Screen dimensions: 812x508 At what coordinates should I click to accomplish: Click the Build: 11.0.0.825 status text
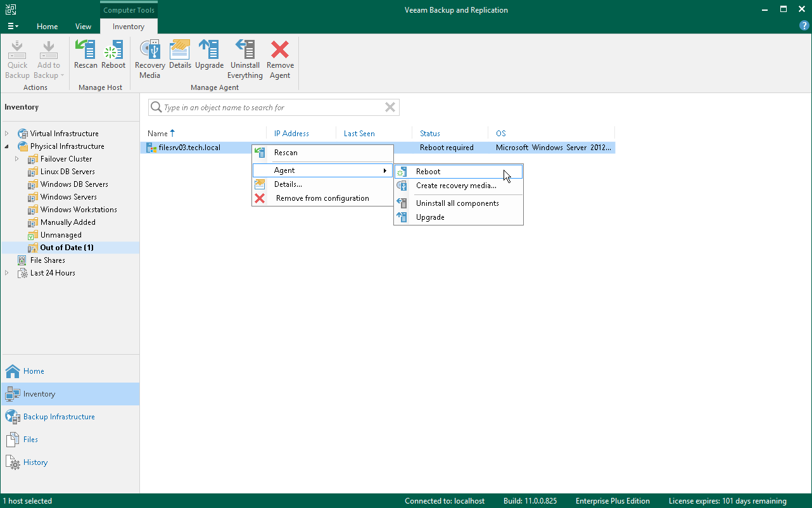click(530, 501)
